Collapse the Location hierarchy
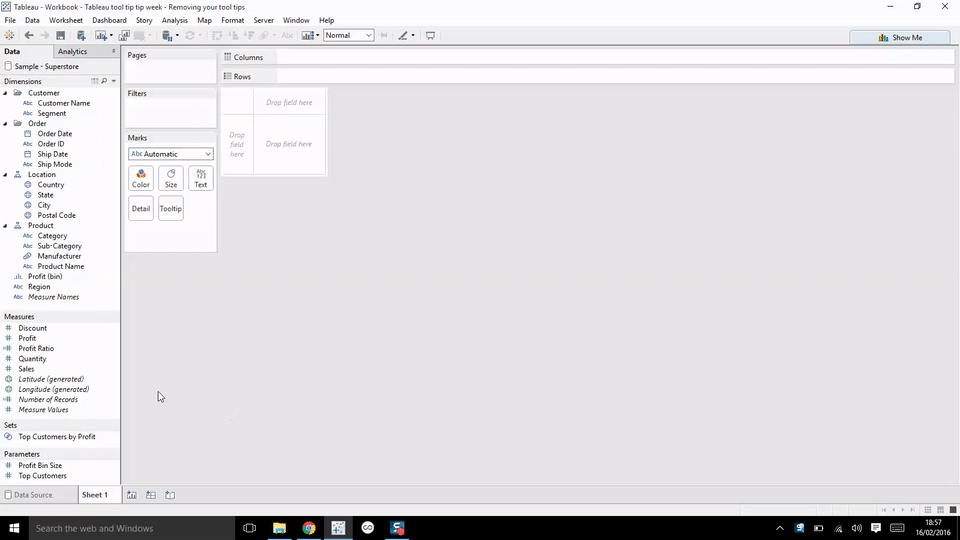The width and height of the screenshot is (960, 540). click(x=6, y=174)
